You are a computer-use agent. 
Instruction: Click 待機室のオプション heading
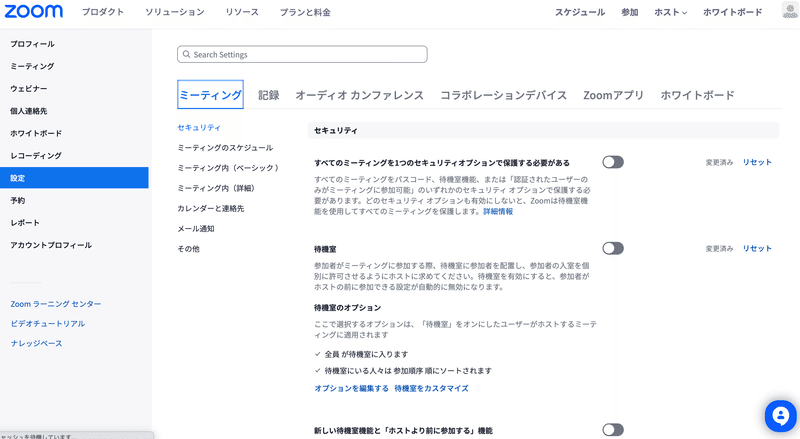pos(347,308)
